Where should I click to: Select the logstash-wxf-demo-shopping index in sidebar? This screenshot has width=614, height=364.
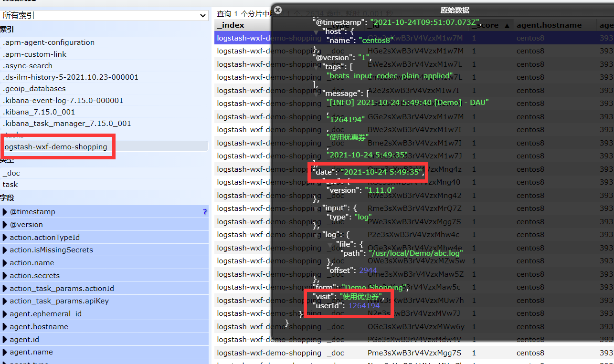pyautogui.click(x=104, y=147)
